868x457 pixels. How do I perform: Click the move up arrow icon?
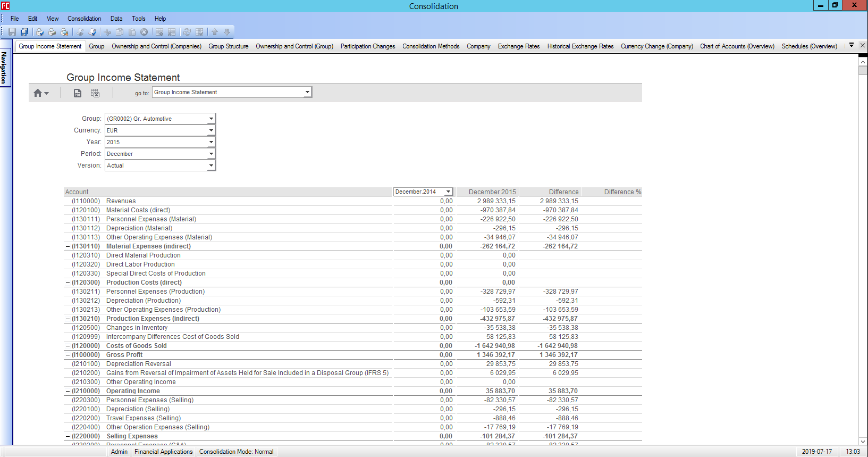coord(215,32)
